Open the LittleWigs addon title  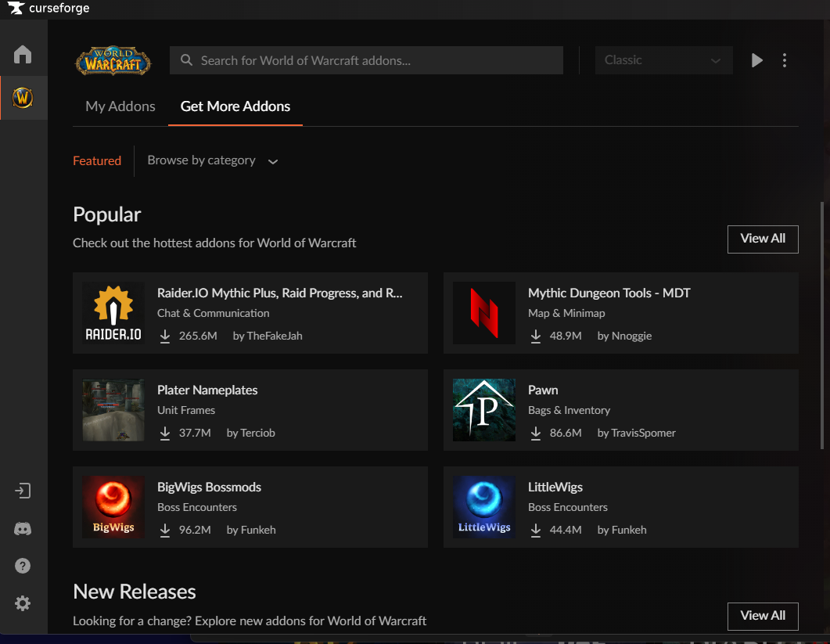(555, 487)
